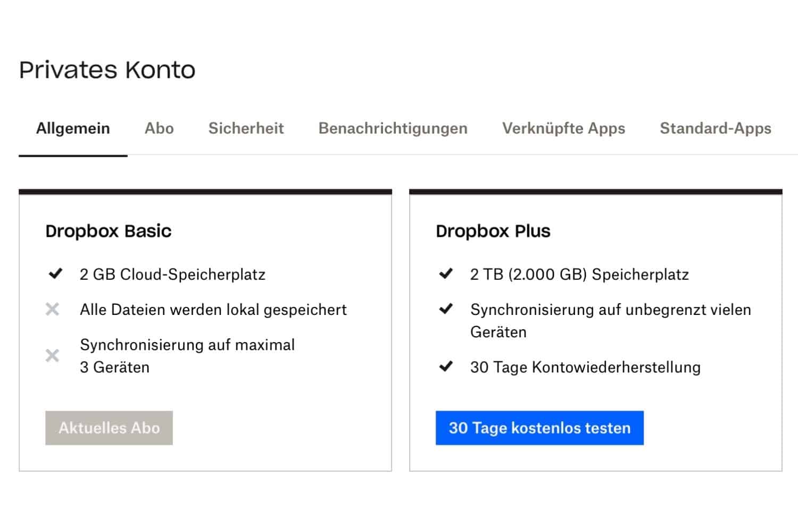The width and height of the screenshot is (798, 532).
Task: Click the checkmark beside 30 Tage Kontowiederherstellung
Action: [x=446, y=367]
